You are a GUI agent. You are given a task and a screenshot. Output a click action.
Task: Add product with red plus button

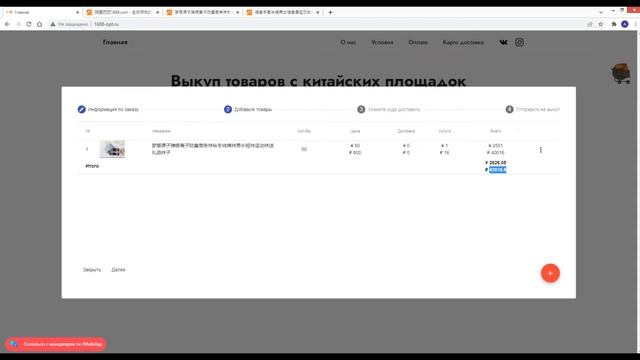(550, 273)
